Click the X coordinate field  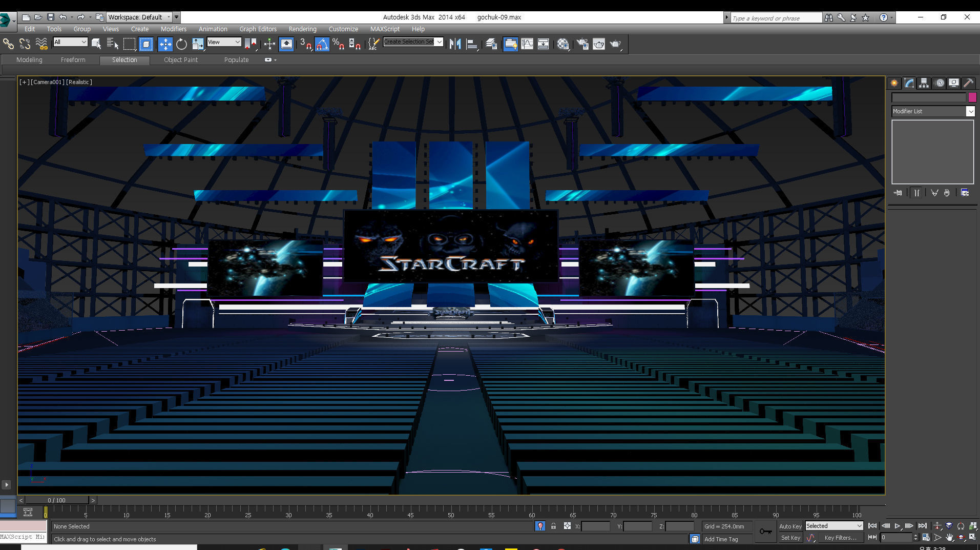click(x=596, y=526)
